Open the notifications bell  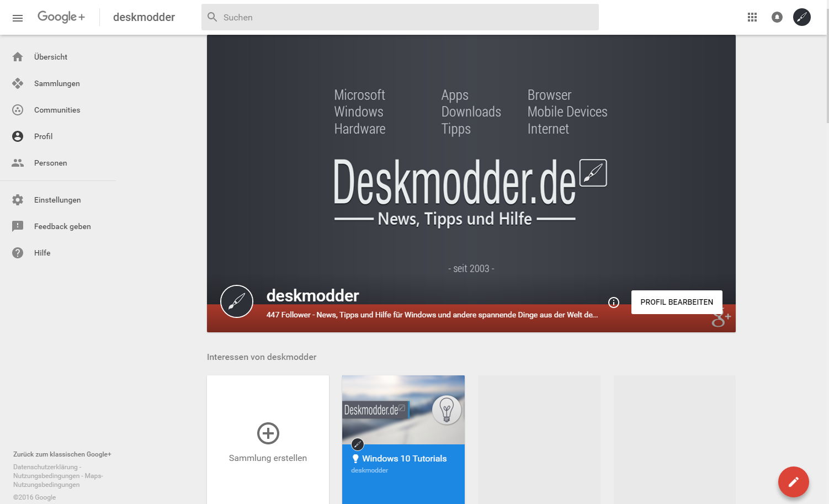pyautogui.click(x=777, y=18)
